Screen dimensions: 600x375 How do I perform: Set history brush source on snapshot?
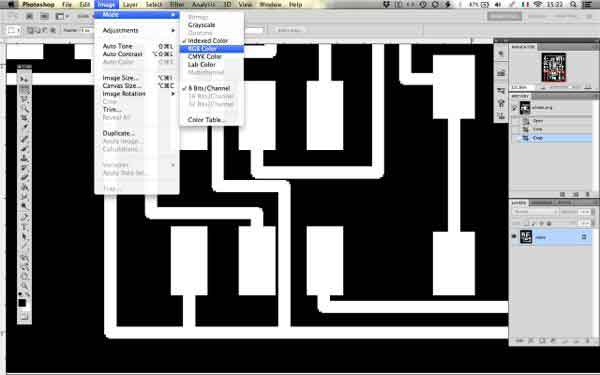pyautogui.click(x=515, y=108)
